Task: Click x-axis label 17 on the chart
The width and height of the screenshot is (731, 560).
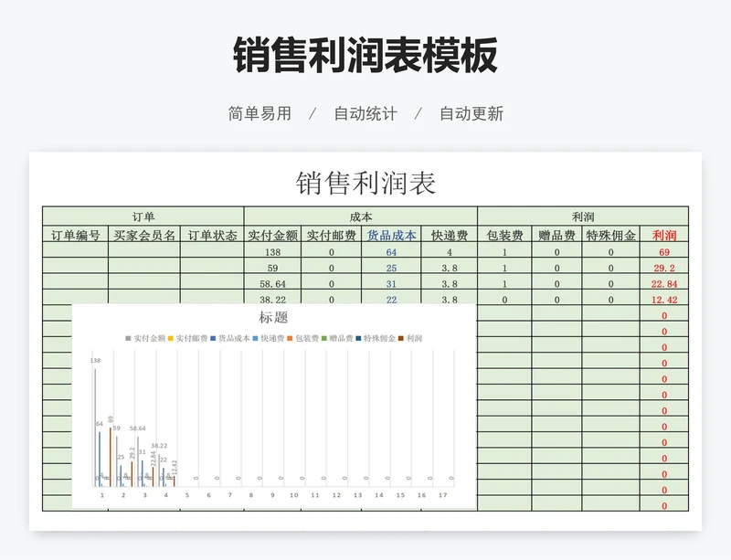Action: pyautogui.click(x=442, y=495)
